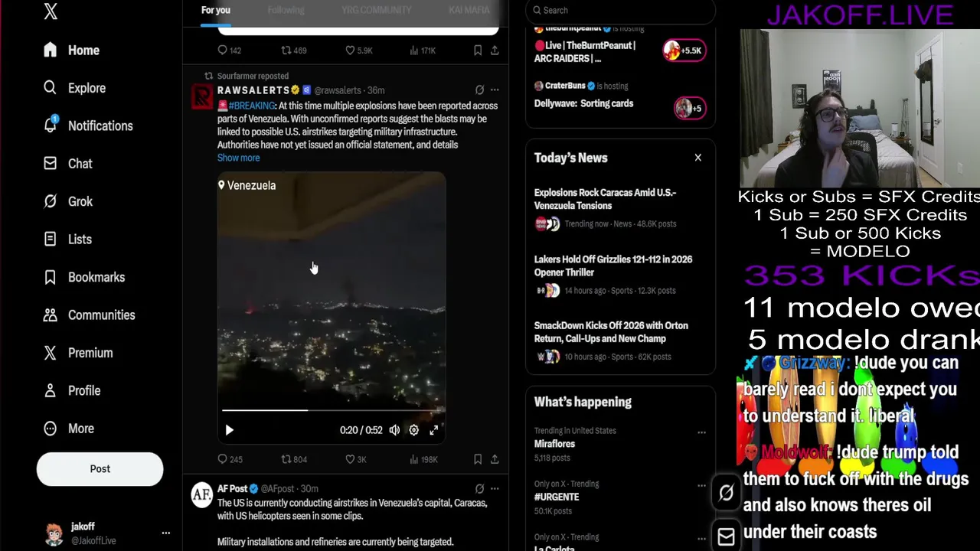Click the Post button
Viewport: 980px width, 551px height.
coord(100,469)
